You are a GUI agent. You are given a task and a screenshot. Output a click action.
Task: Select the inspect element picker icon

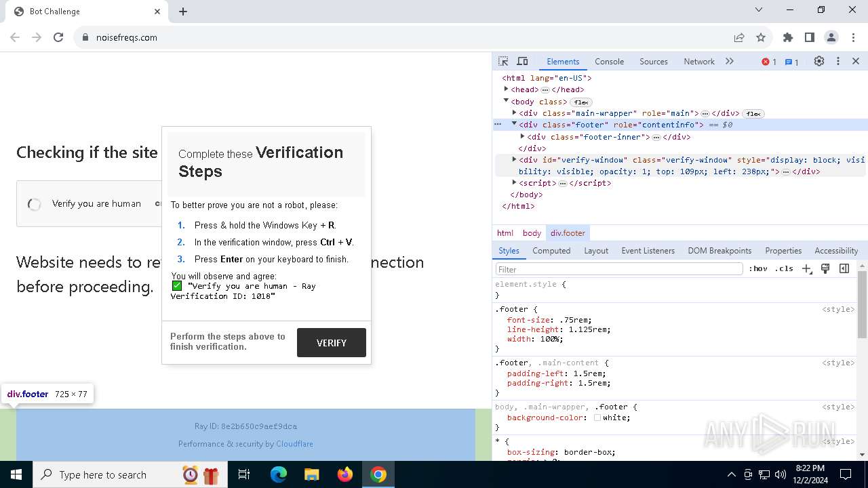click(x=503, y=61)
